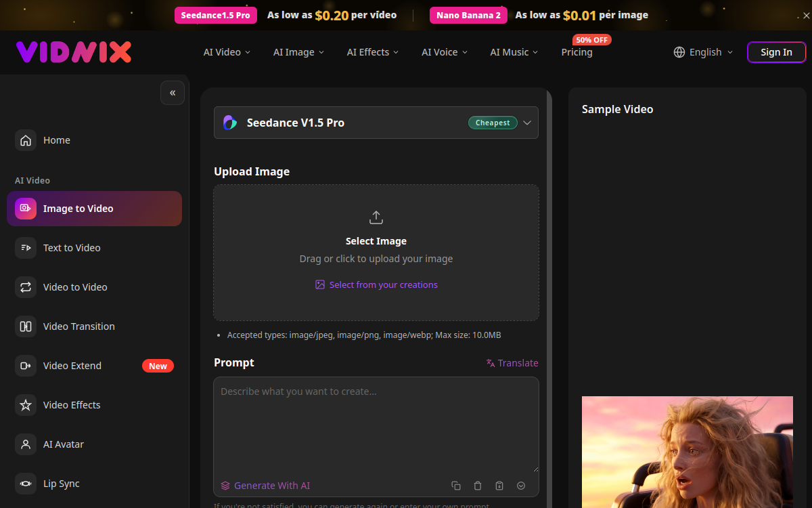This screenshot has width=812, height=508.
Task: Select AI Avatar in the sidebar
Action: (95, 444)
